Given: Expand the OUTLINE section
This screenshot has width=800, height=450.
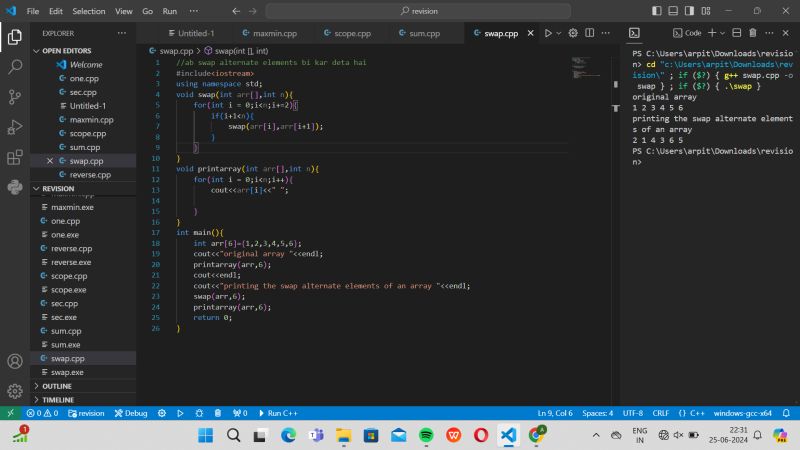Looking at the screenshot, I should pos(57,386).
